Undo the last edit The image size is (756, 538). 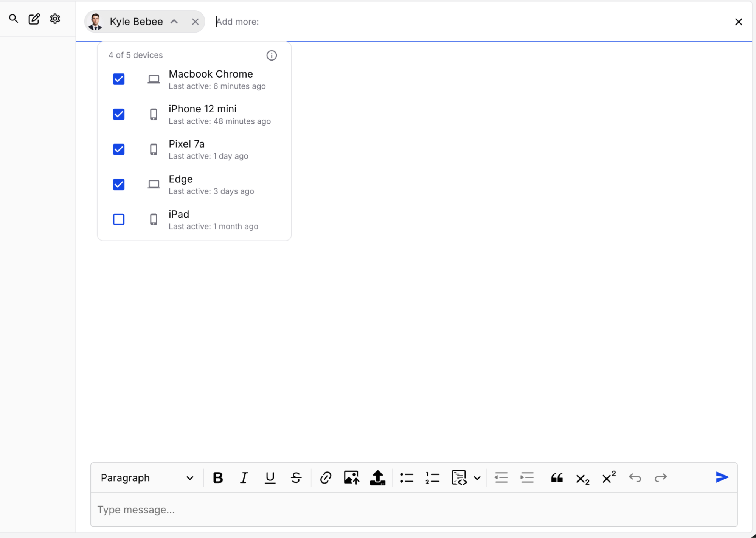[x=635, y=478]
